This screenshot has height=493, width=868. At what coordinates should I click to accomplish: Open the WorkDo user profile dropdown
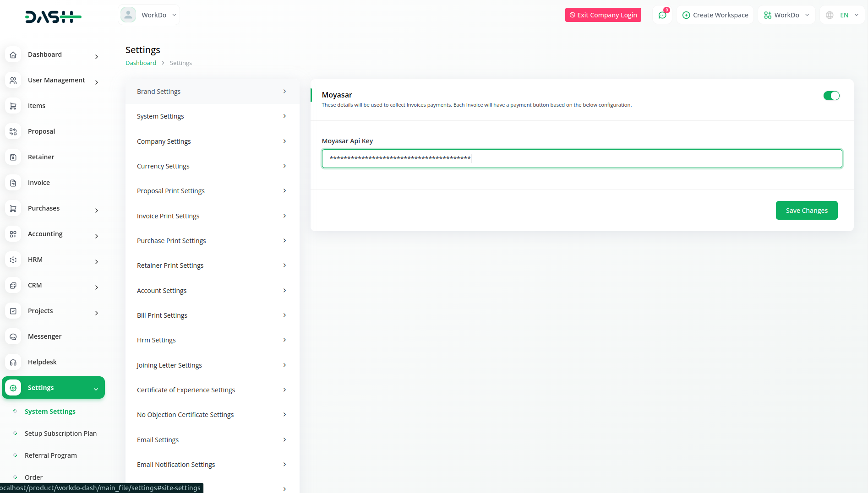tap(149, 15)
